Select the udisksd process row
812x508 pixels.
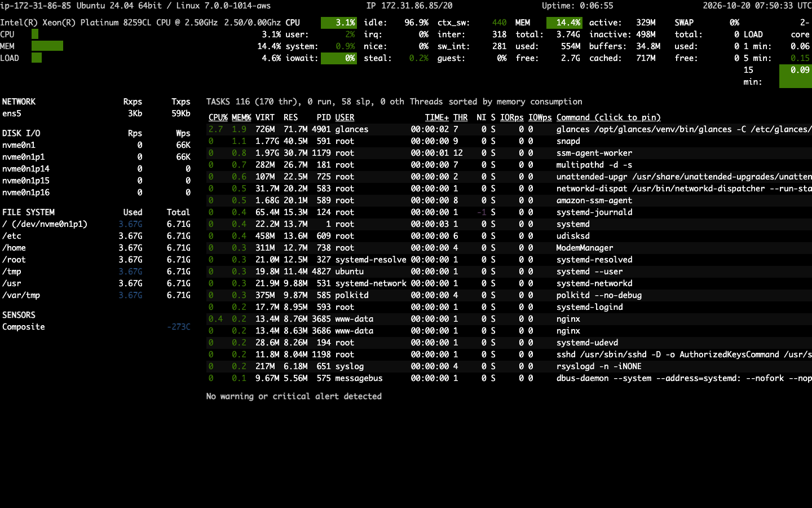(510, 236)
